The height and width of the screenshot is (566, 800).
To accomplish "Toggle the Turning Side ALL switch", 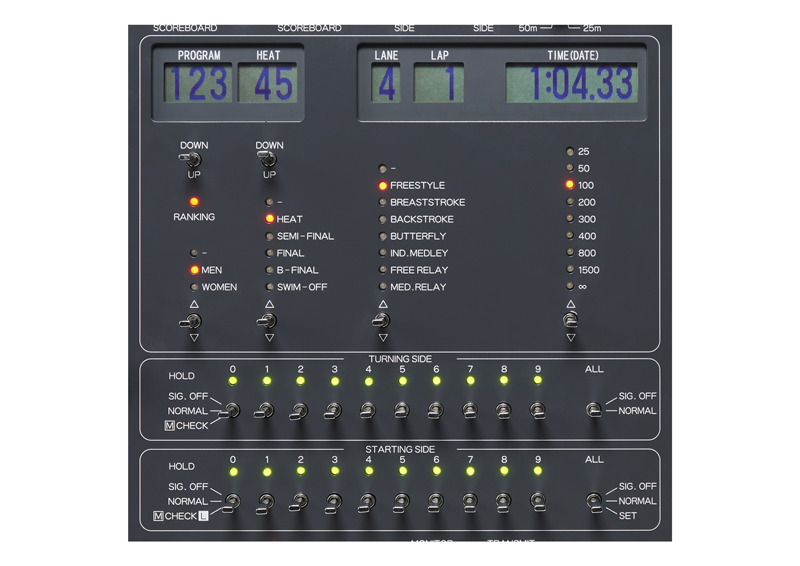I will 594,410.
